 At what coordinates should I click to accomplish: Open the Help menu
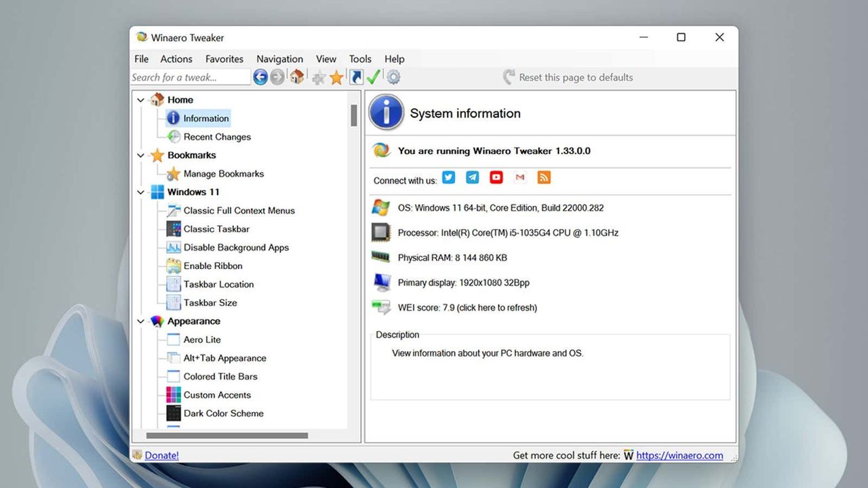(x=394, y=59)
